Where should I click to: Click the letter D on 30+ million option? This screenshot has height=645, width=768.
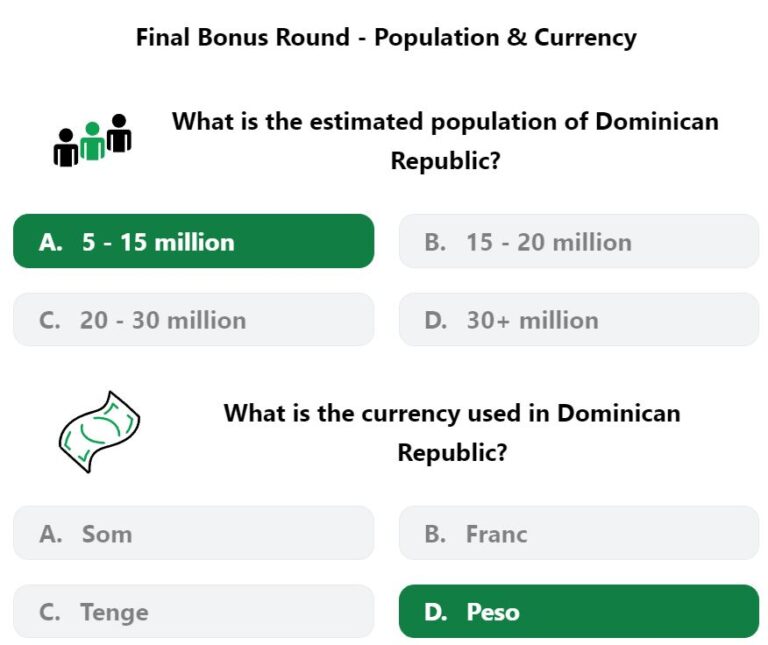(435, 320)
